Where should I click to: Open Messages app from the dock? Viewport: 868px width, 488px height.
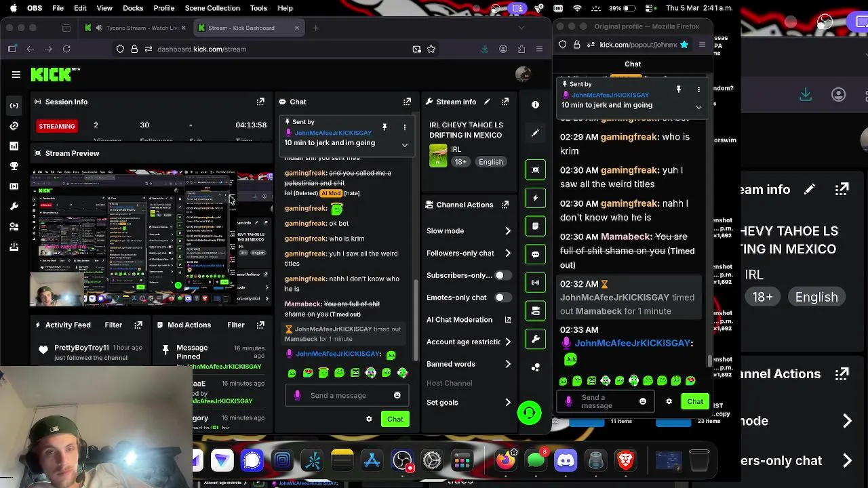536,461
